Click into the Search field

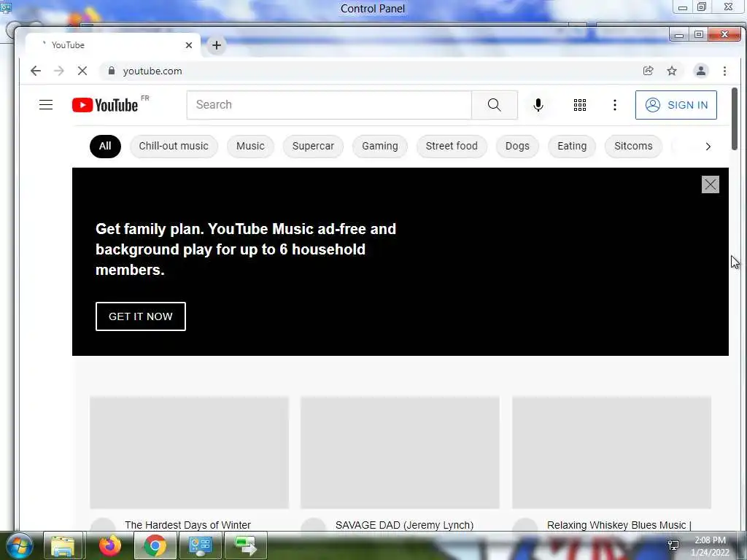329,105
